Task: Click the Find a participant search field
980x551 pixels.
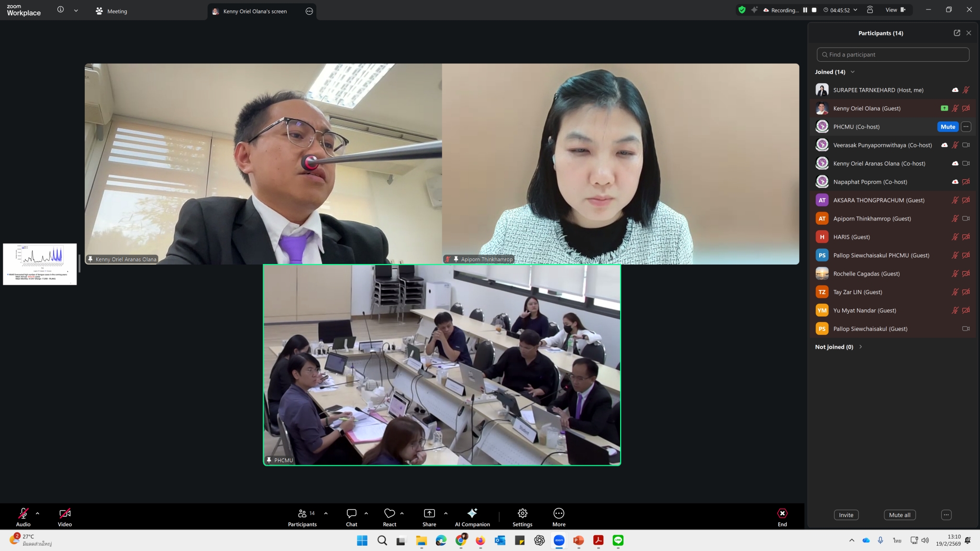Action: coord(893,55)
